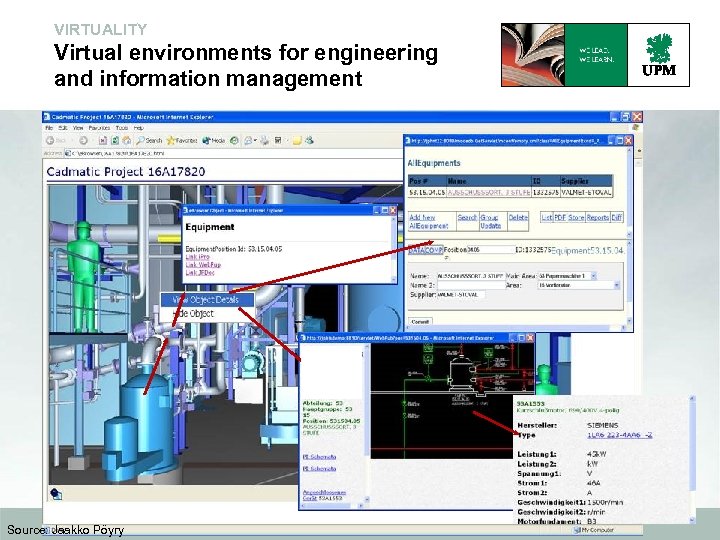Open the File menu
The height and width of the screenshot is (540, 720).
click(49, 128)
